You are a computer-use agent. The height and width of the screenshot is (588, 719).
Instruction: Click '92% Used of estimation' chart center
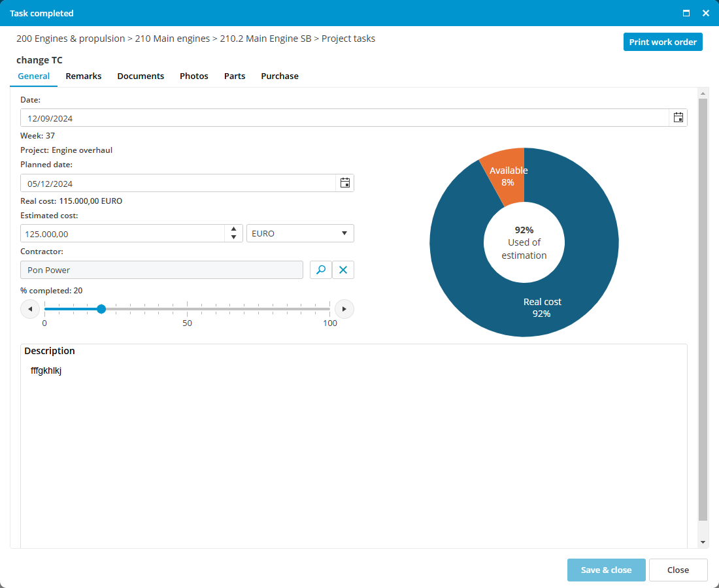524,242
